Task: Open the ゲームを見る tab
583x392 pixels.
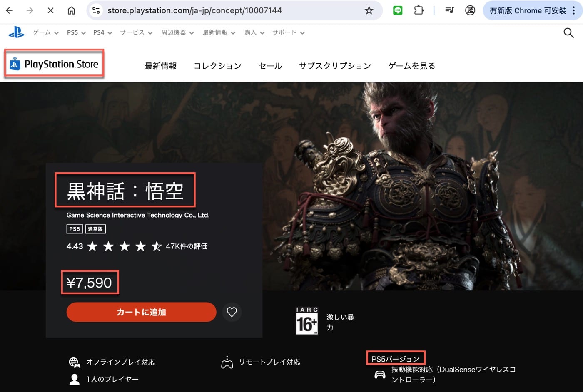Action: click(411, 66)
